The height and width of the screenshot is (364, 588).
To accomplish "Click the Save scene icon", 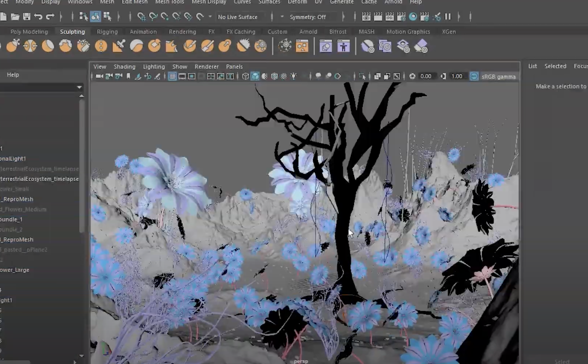I will 26,17.
